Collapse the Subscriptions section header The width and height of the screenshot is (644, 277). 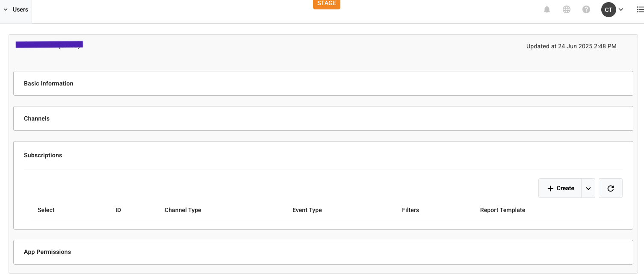[43, 155]
